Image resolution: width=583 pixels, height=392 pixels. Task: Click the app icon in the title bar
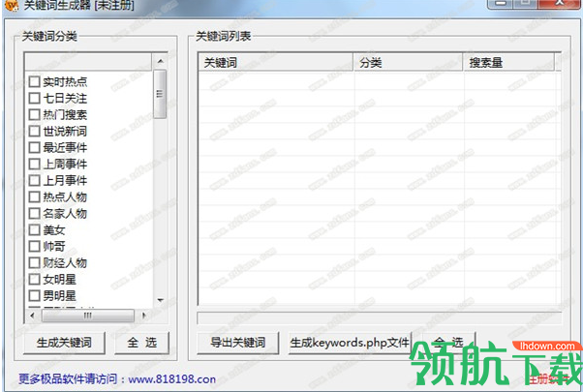(x=12, y=5)
